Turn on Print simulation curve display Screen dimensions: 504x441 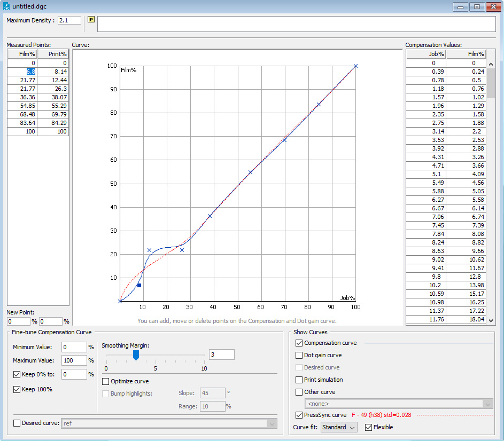point(299,380)
